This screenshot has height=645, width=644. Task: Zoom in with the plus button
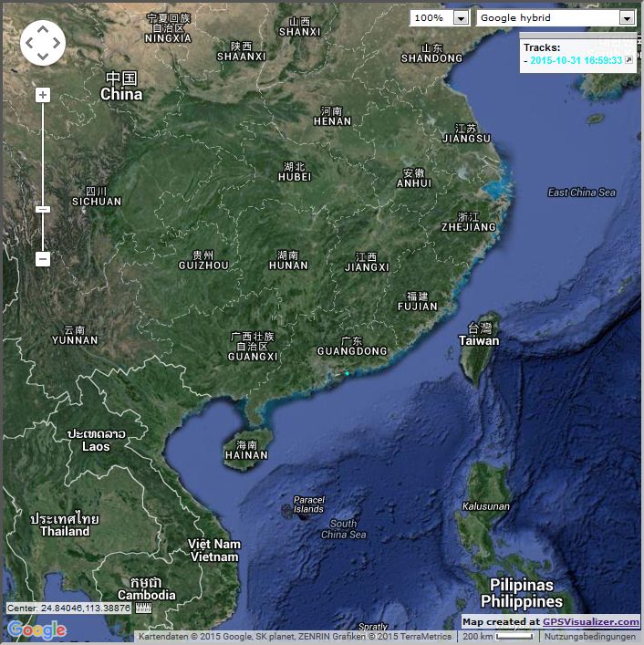[43, 95]
